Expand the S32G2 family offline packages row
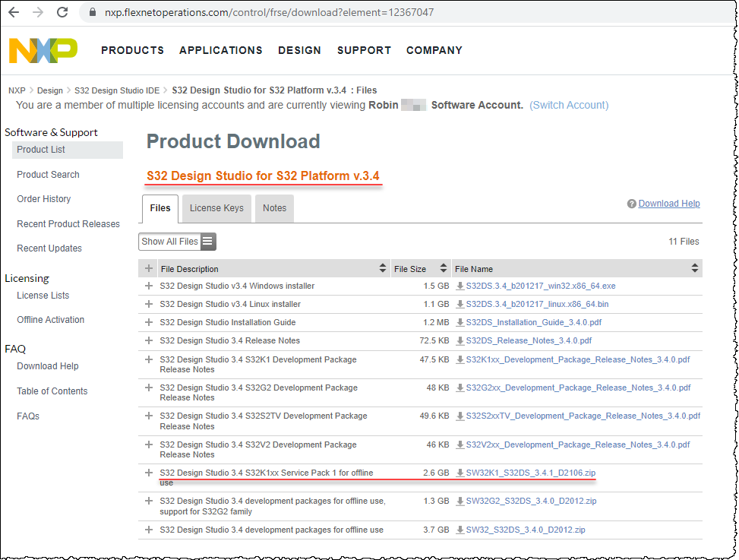Screen dimensions: 739x560 pyautogui.click(x=148, y=501)
